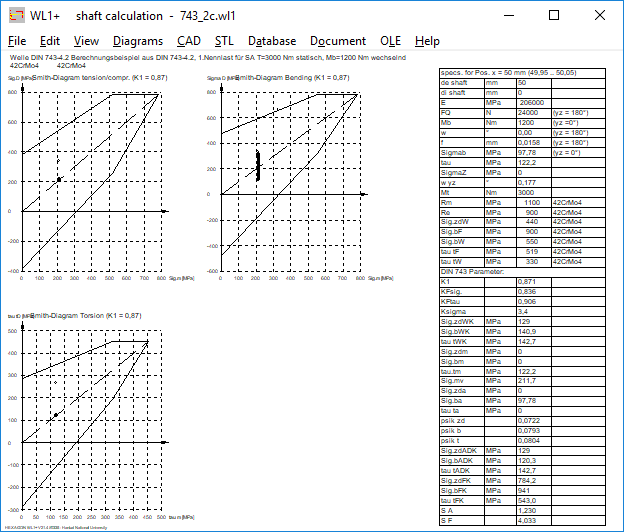Click the OLE menu
Screen dimensions: 624x532
click(x=390, y=41)
